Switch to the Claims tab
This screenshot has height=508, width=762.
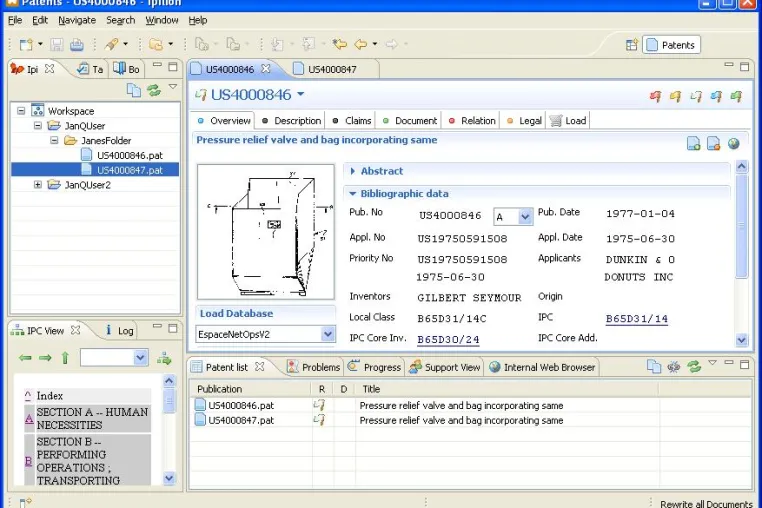point(352,121)
